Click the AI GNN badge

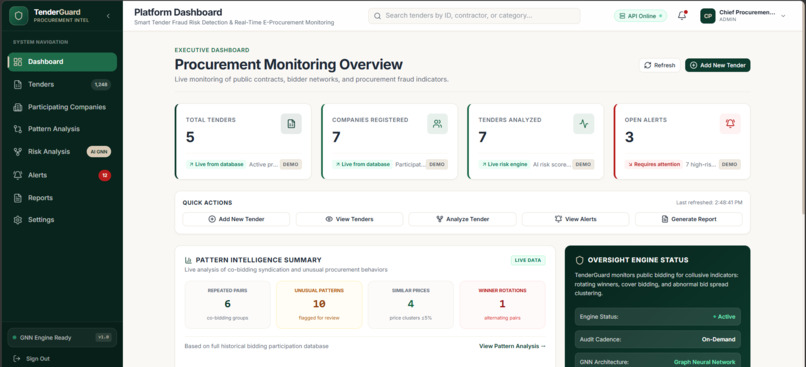click(x=99, y=152)
